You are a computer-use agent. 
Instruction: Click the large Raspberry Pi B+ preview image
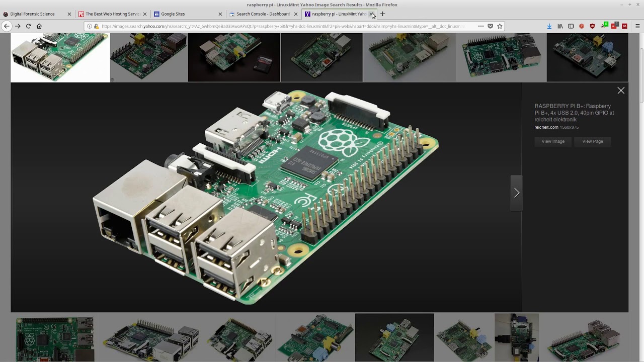[266, 197]
